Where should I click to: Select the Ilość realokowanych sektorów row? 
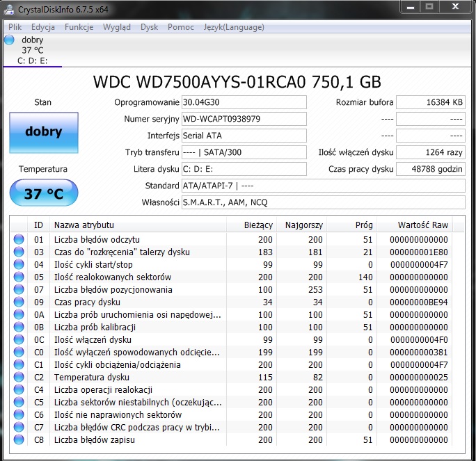231,277
